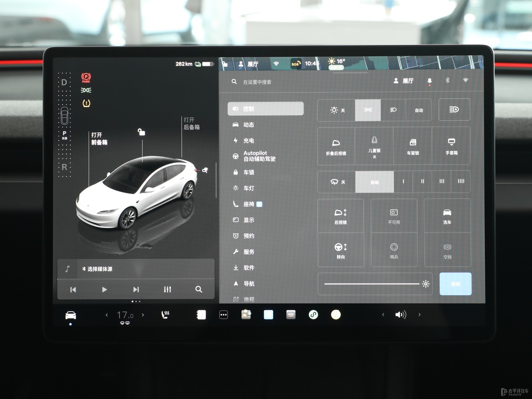Open the photo gallery app in dock
The image size is (532, 399).
[246, 315]
